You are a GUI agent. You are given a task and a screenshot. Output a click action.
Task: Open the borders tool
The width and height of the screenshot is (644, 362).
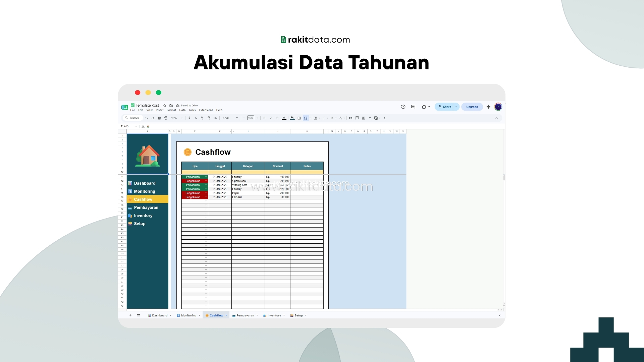pyautogui.click(x=299, y=118)
